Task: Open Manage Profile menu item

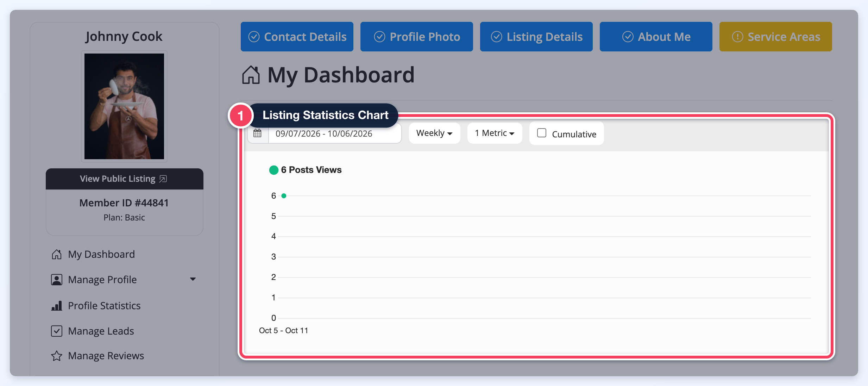Action: coord(102,280)
